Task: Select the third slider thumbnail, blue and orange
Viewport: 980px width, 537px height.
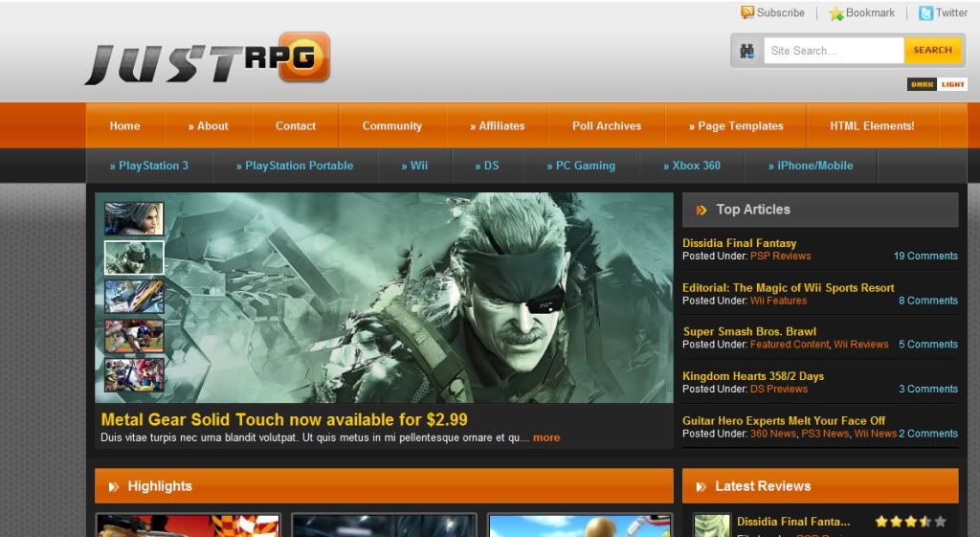Action: pos(134,297)
